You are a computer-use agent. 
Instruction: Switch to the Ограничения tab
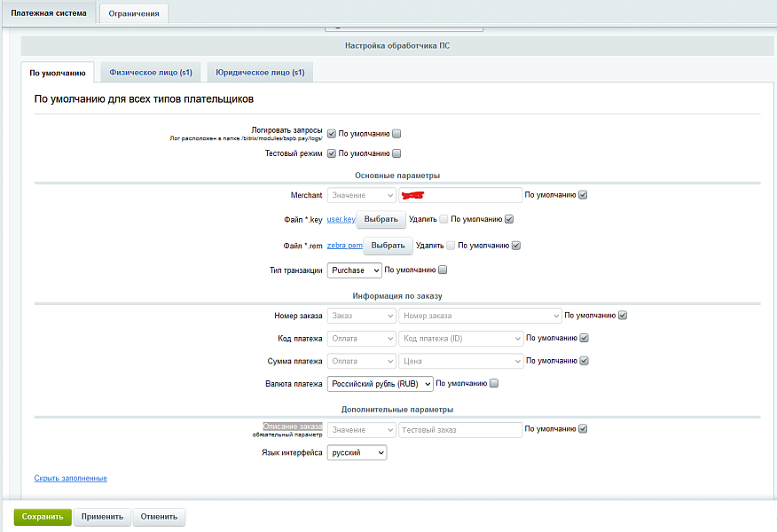(x=134, y=13)
